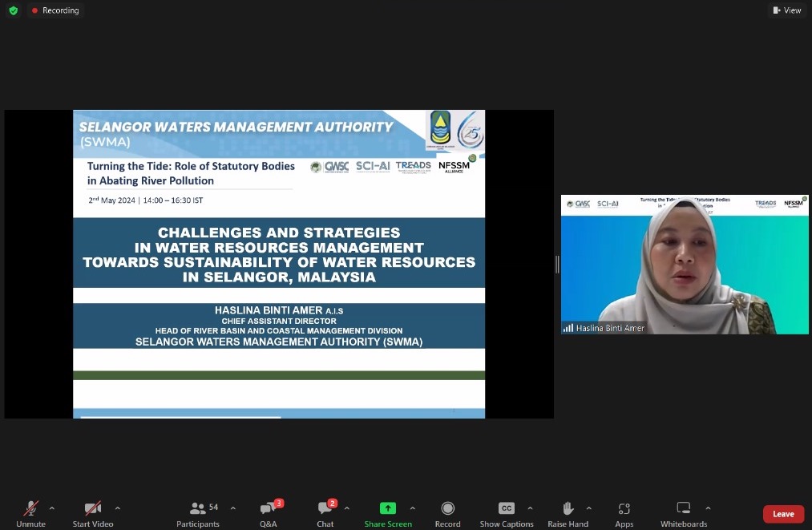
Task: Open Whiteboards
Action: point(684,514)
